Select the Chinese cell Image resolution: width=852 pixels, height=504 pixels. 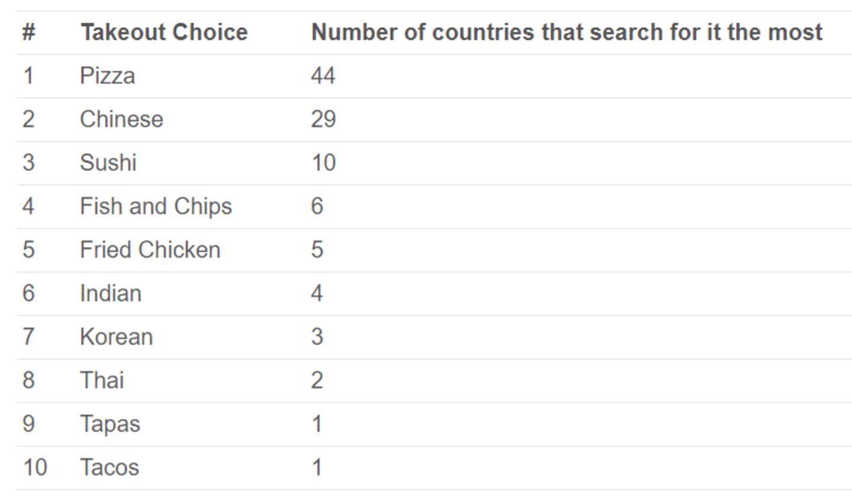pyautogui.click(x=121, y=119)
